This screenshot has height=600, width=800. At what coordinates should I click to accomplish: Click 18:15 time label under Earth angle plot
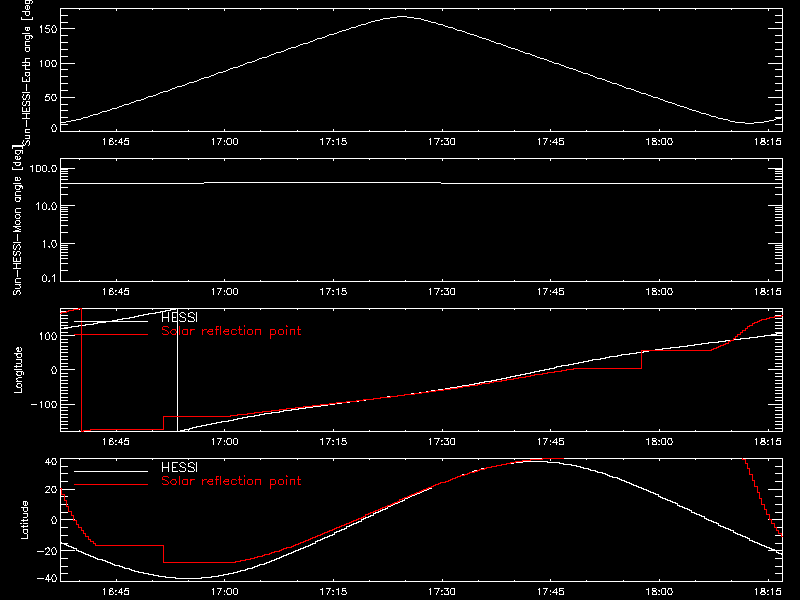click(x=768, y=141)
